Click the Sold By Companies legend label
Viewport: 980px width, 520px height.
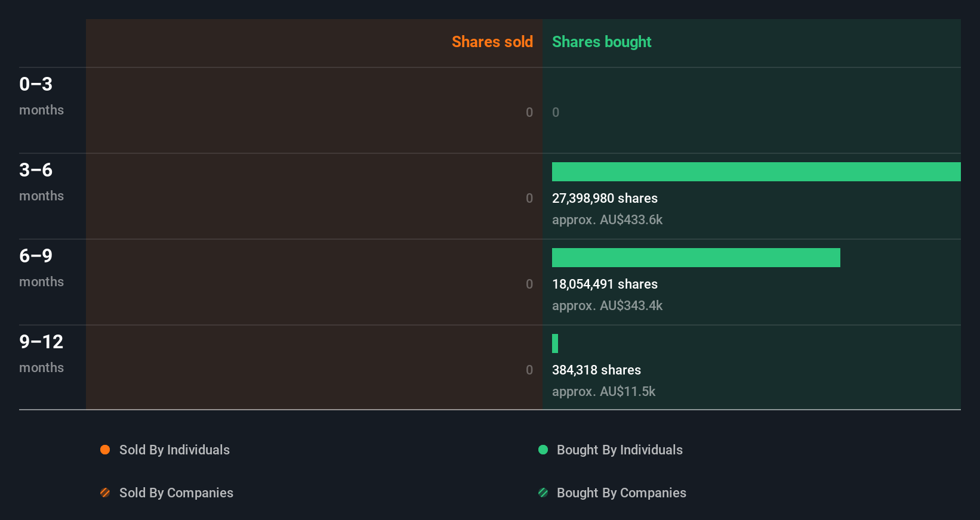click(x=176, y=493)
